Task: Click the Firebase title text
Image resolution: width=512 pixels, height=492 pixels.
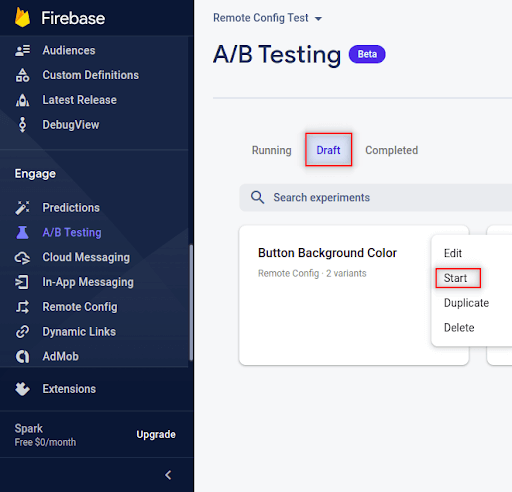Action: pos(73,18)
